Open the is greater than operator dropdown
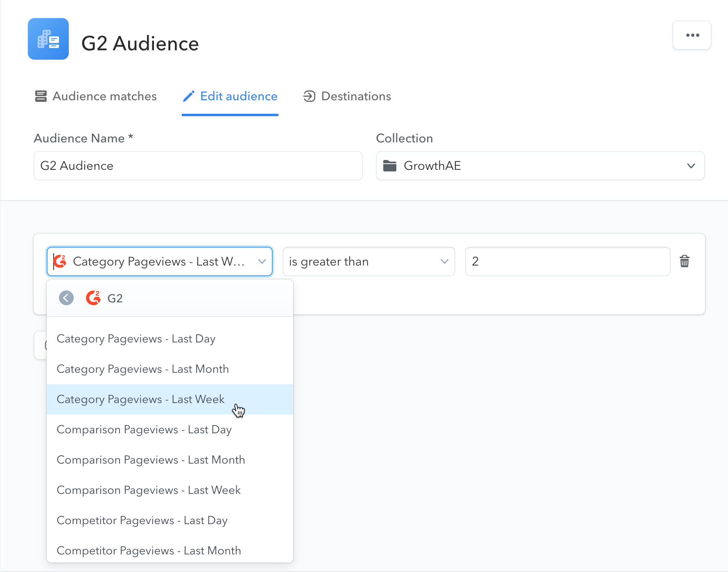728x572 pixels. tap(369, 261)
